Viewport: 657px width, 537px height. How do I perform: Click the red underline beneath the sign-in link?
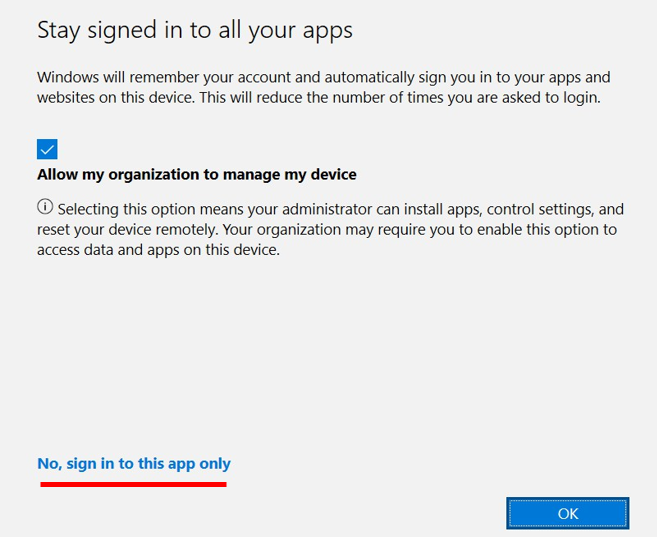click(133, 485)
